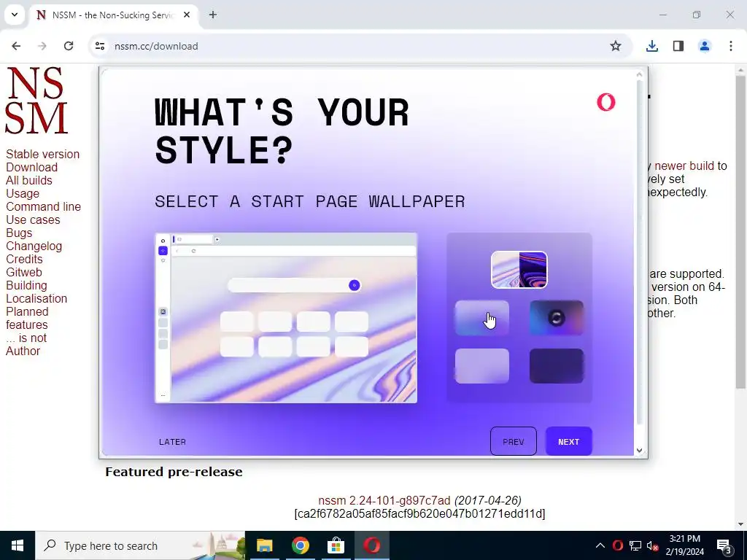The height and width of the screenshot is (560, 747).
Task: Follow the 'newer build' link
Action: coord(684,166)
